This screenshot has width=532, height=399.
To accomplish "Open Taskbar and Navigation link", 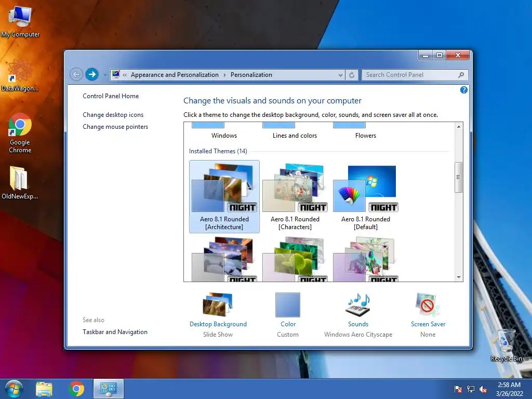I will point(115,332).
